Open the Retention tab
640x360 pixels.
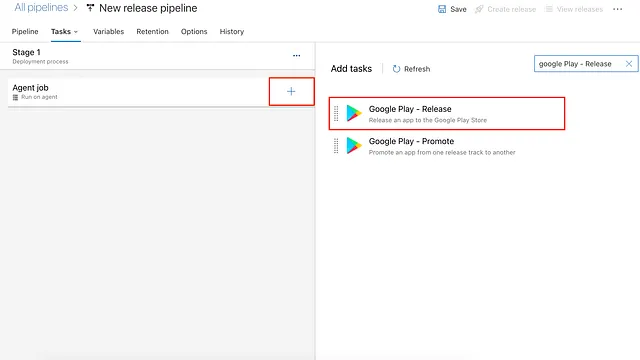pyautogui.click(x=152, y=31)
